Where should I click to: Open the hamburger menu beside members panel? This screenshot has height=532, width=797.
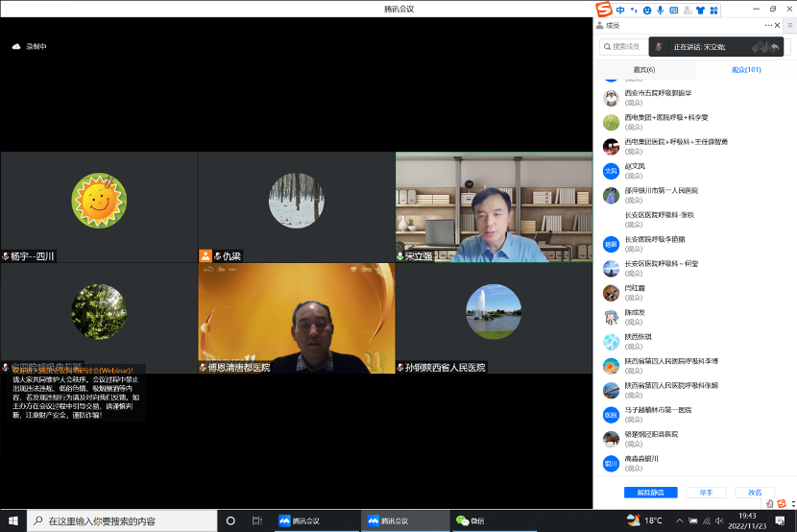(x=789, y=25)
